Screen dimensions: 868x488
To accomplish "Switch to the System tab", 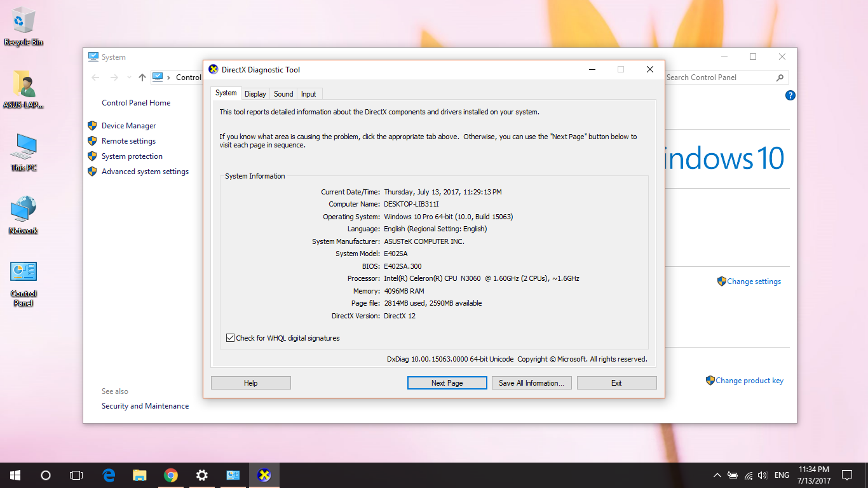I will coord(226,93).
